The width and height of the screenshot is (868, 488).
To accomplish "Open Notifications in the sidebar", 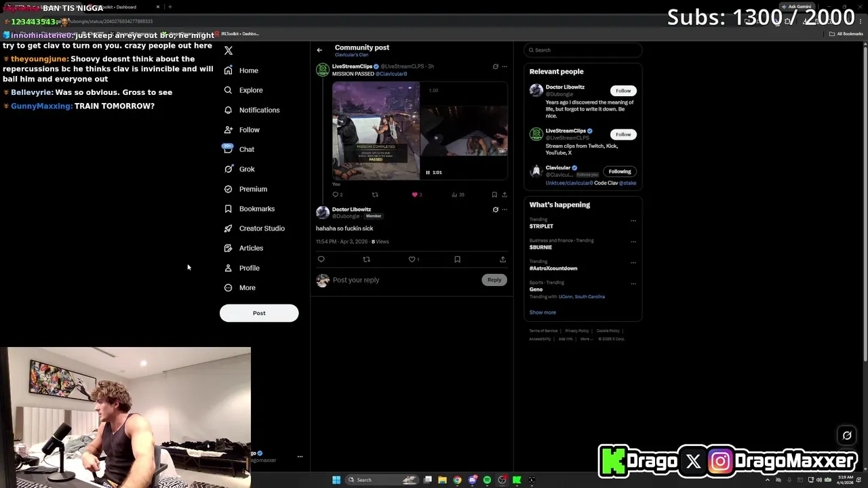I will 252,110.
